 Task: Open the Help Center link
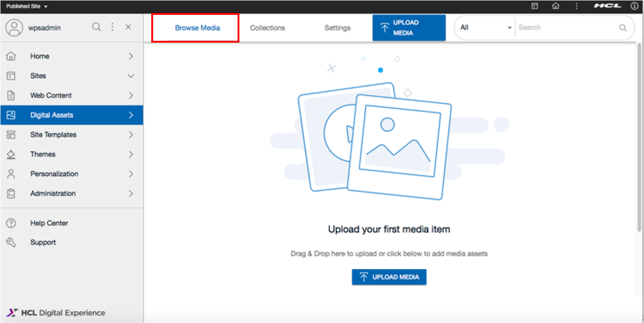point(49,223)
